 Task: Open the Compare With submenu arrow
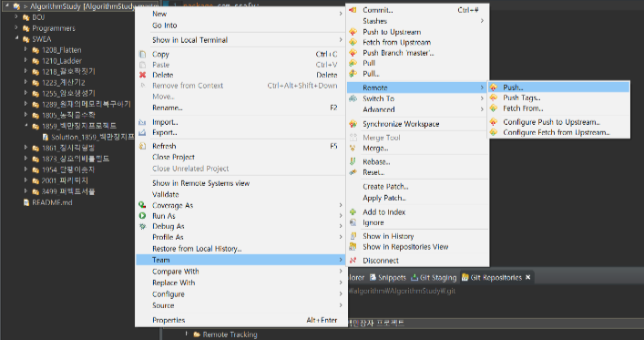tap(341, 272)
